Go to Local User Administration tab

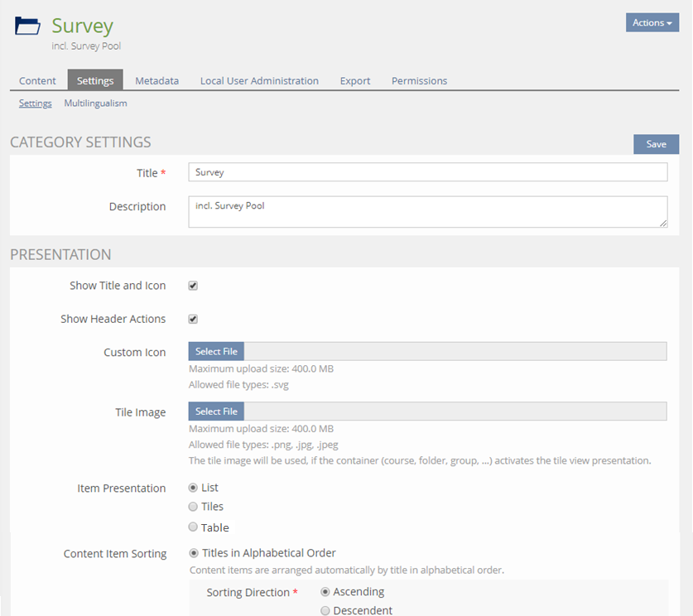(259, 80)
